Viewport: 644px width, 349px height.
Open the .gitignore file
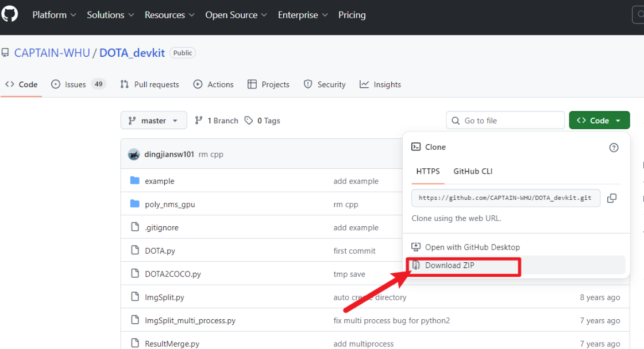coord(162,227)
